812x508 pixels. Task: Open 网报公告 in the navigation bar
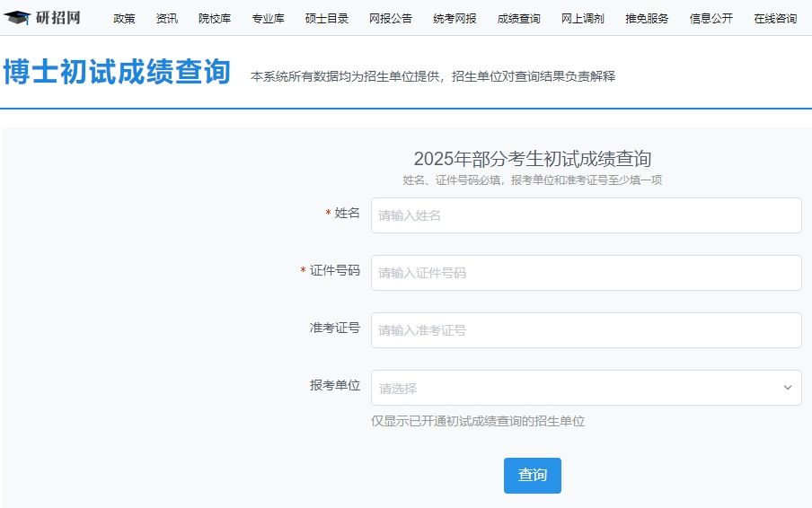[x=391, y=19]
